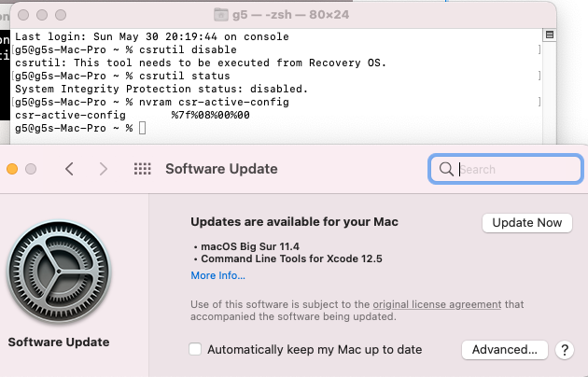Click the gray zoom button of Software Update

[x=31, y=169]
